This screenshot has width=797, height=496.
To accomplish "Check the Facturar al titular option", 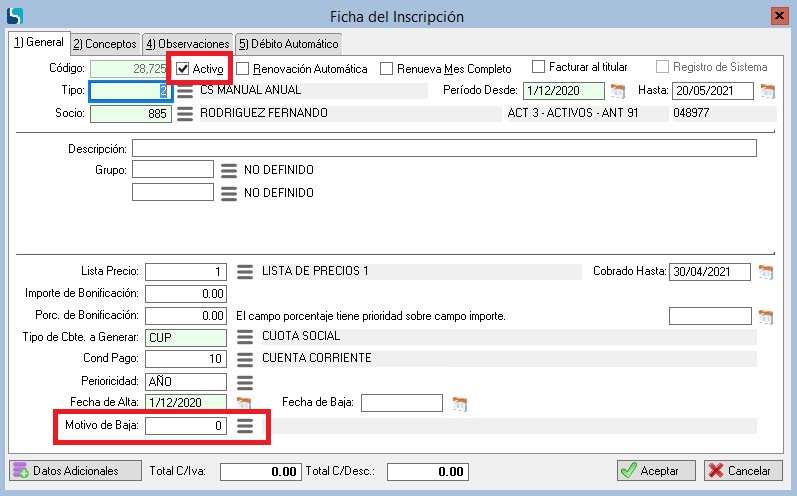I will click(539, 67).
